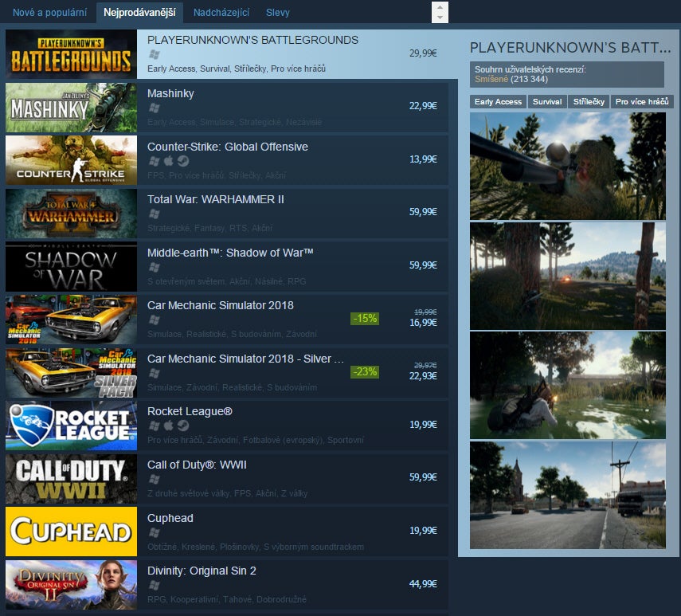Click the Windows icon under Total War: WARHAMMER II

[x=155, y=214]
